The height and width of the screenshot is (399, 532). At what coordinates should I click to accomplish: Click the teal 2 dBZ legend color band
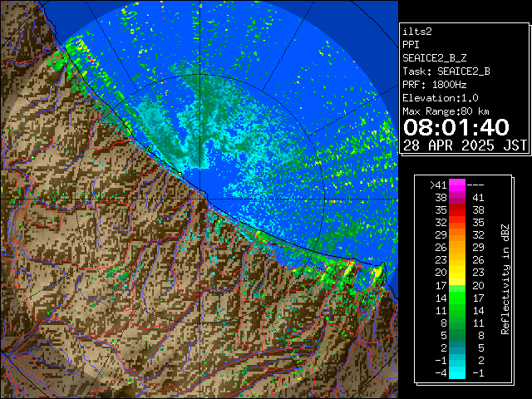pos(457,348)
